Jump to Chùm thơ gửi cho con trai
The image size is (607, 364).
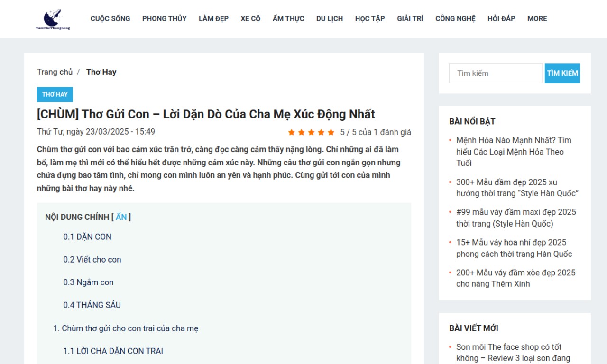(126, 328)
